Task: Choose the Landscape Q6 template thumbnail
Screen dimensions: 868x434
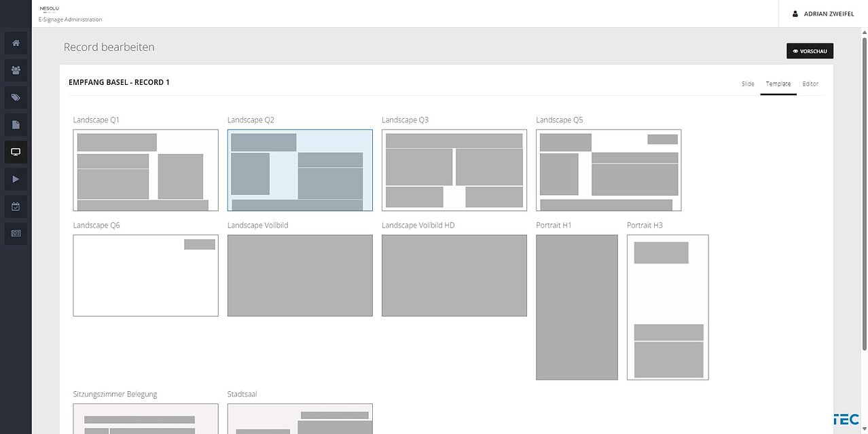Action: tap(146, 276)
